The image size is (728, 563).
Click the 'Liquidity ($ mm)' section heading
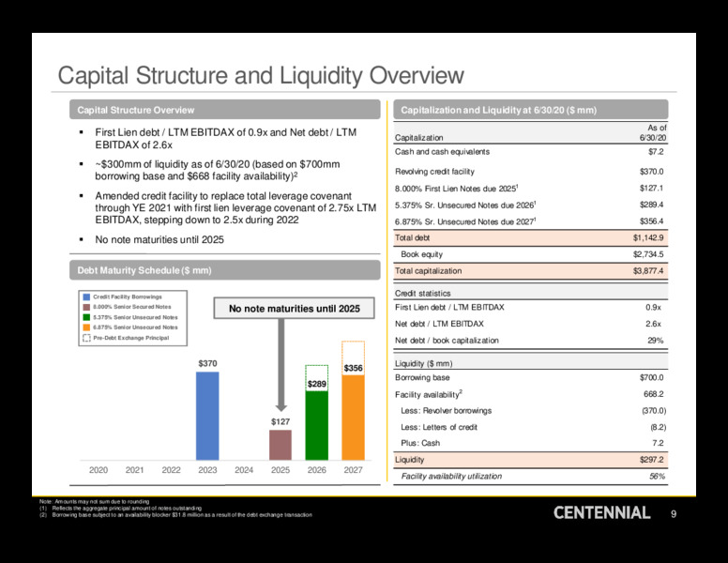(x=423, y=363)
